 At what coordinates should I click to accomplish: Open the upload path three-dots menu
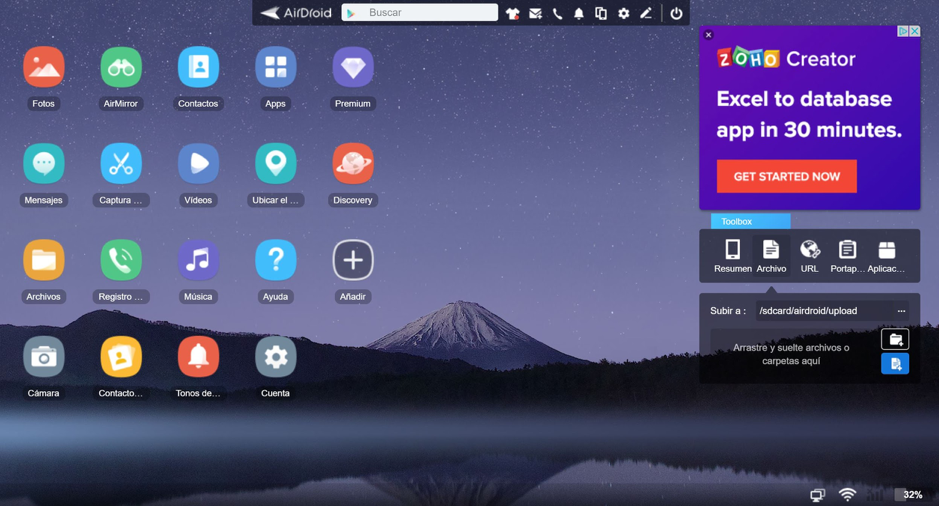[901, 311]
